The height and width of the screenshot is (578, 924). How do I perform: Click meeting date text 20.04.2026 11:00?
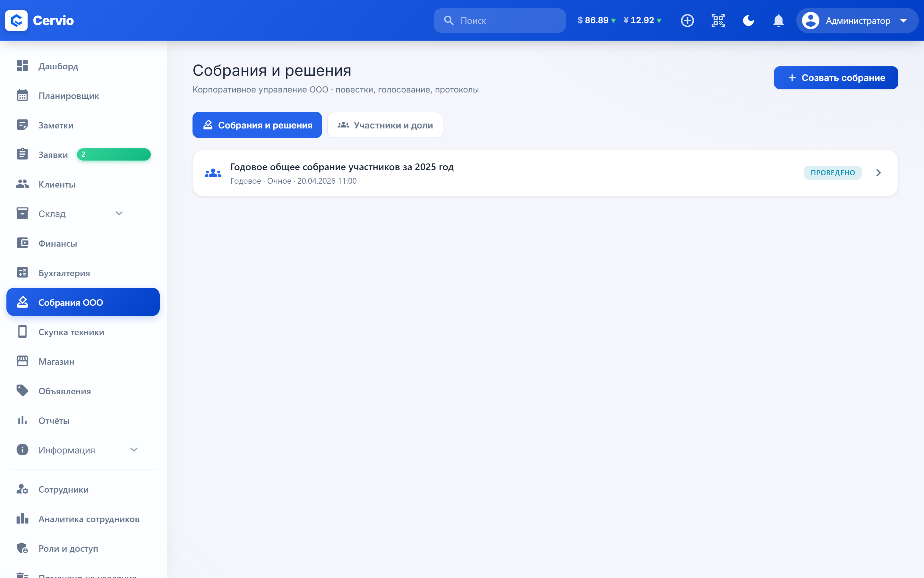click(327, 181)
